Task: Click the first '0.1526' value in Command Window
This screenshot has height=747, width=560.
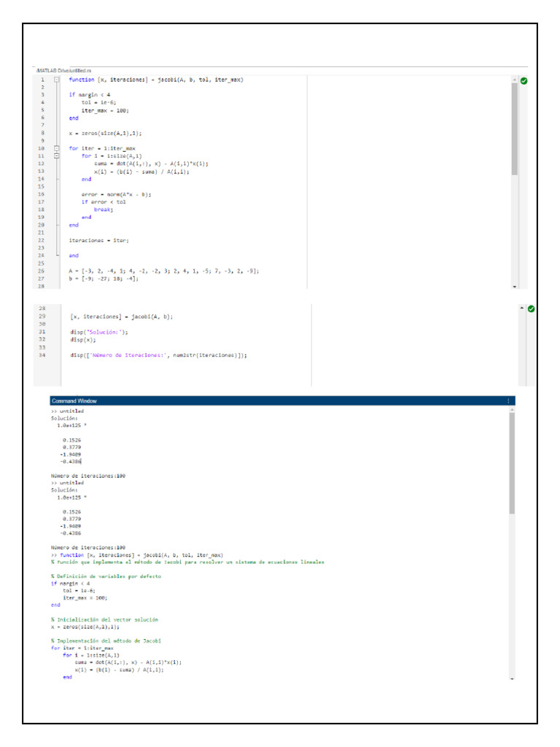Action: coord(72,440)
